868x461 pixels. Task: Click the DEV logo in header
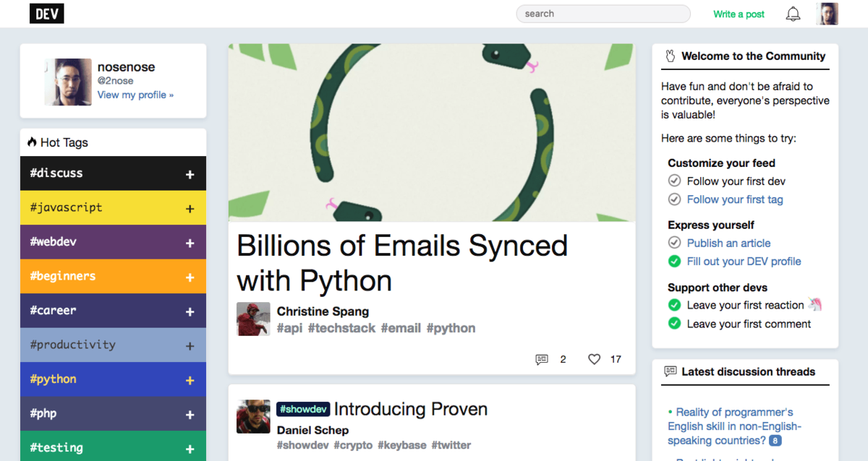[47, 13]
